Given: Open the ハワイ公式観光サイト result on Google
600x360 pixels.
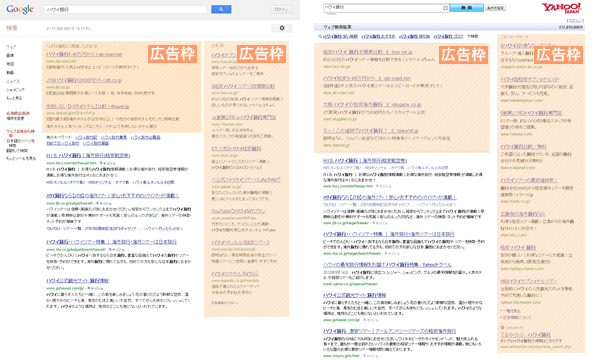Looking at the screenshot, I should click(78, 281).
